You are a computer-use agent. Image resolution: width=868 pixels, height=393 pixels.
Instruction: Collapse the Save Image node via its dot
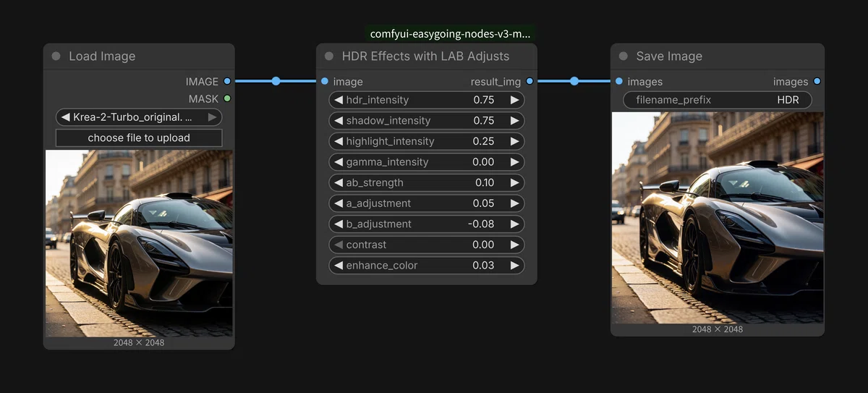tap(624, 56)
